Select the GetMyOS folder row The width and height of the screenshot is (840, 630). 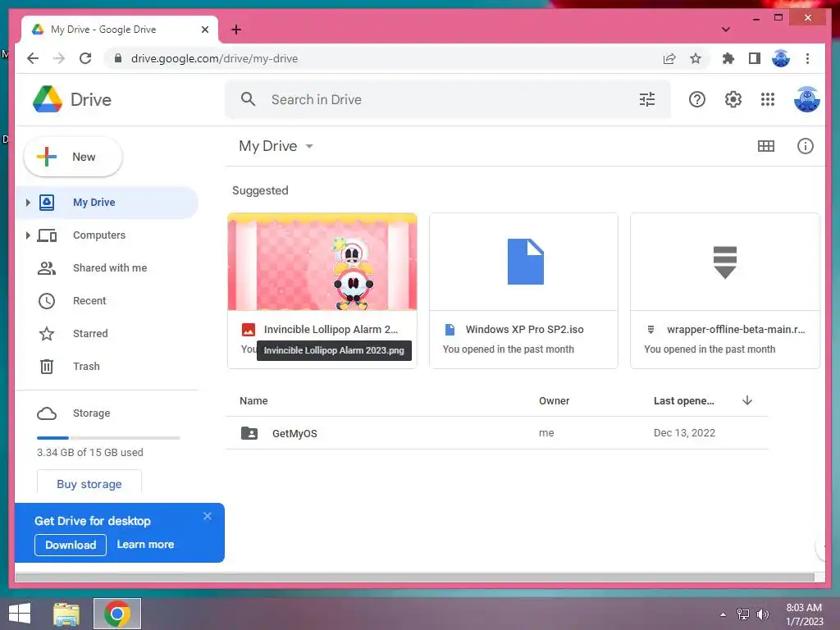pos(498,433)
